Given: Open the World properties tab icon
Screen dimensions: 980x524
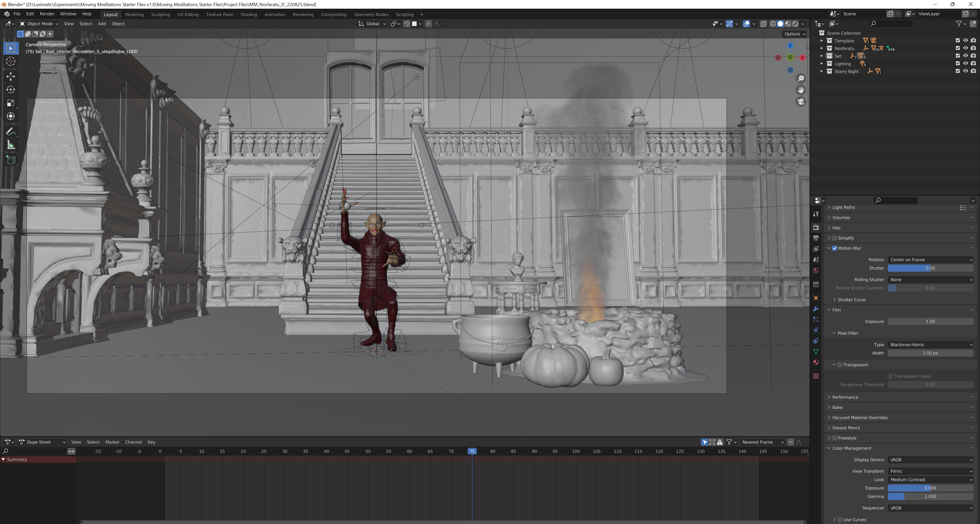Looking at the screenshot, I should (x=816, y=270).
